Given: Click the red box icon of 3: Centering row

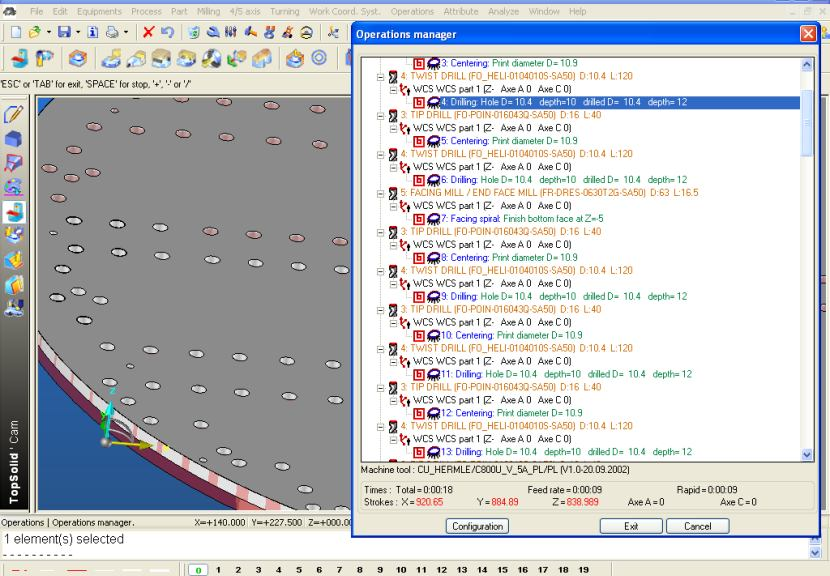Looking at the screenshot, I should tap(419, 64).
